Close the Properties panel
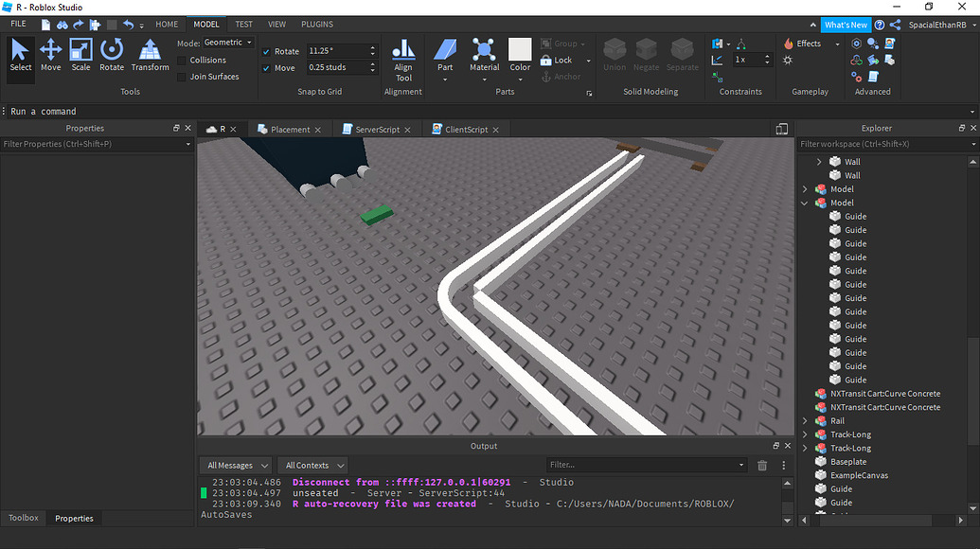The height and width of the screenshot is (549, 980). pyautogui.click(x=188, y=128)
